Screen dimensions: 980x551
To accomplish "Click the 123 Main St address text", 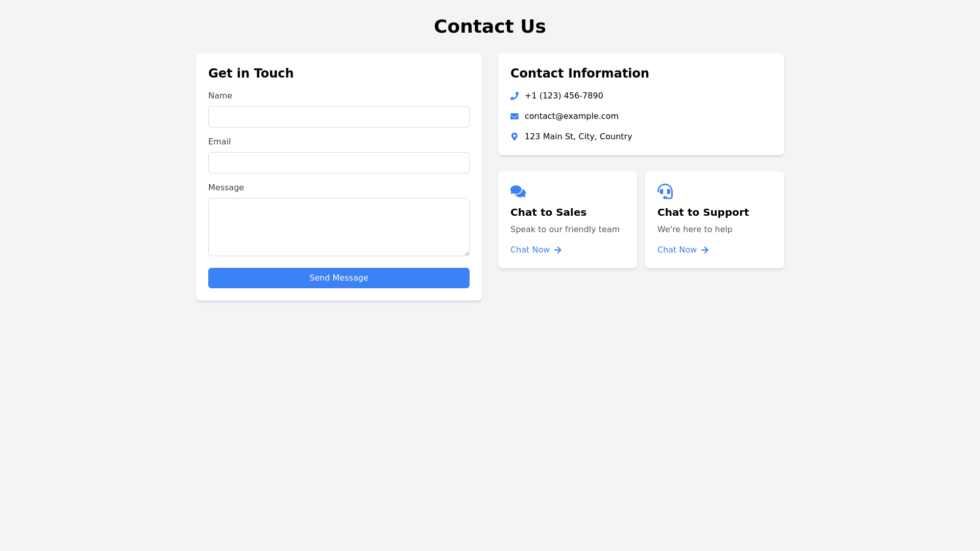I will tap(578, 137).
